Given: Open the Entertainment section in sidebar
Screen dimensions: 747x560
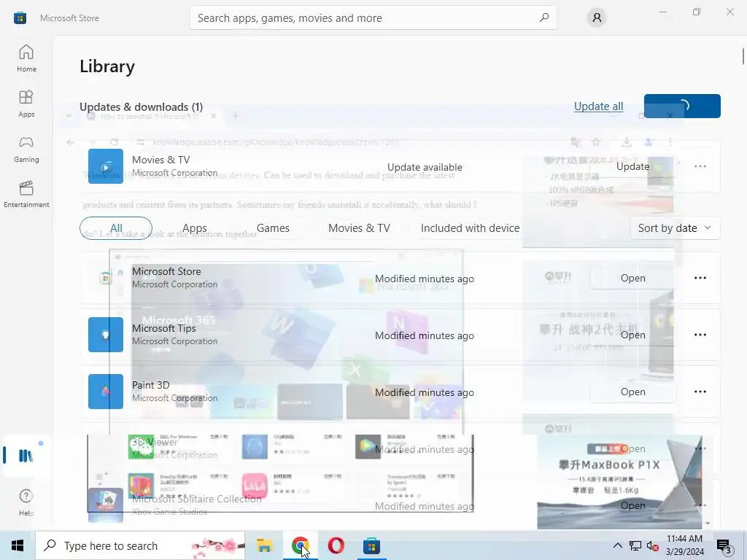Looking at the screenshot, I should pos(26,194).
